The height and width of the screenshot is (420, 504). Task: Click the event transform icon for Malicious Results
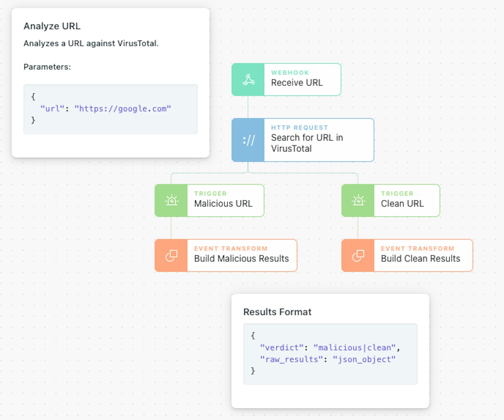(x=171, y=255)
